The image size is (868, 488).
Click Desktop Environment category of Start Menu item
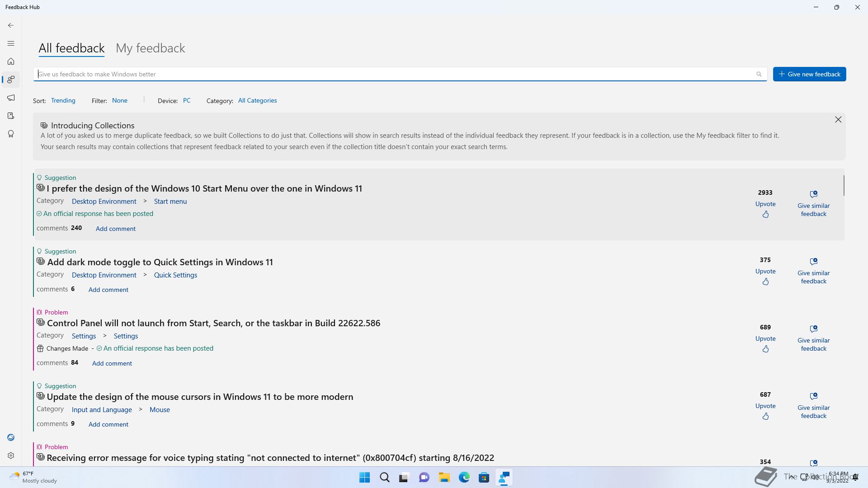click(x=104, y=201)
